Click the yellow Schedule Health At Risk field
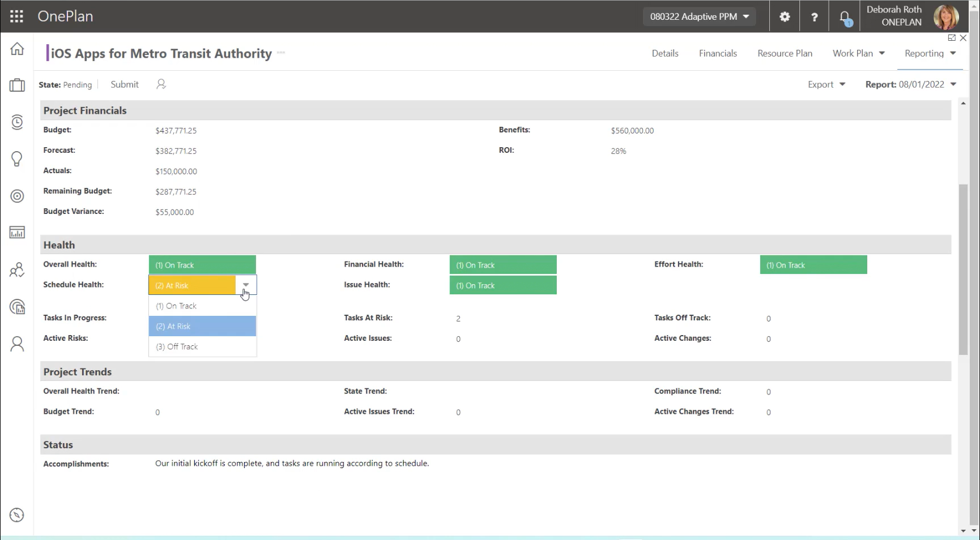 pos(192,285)
